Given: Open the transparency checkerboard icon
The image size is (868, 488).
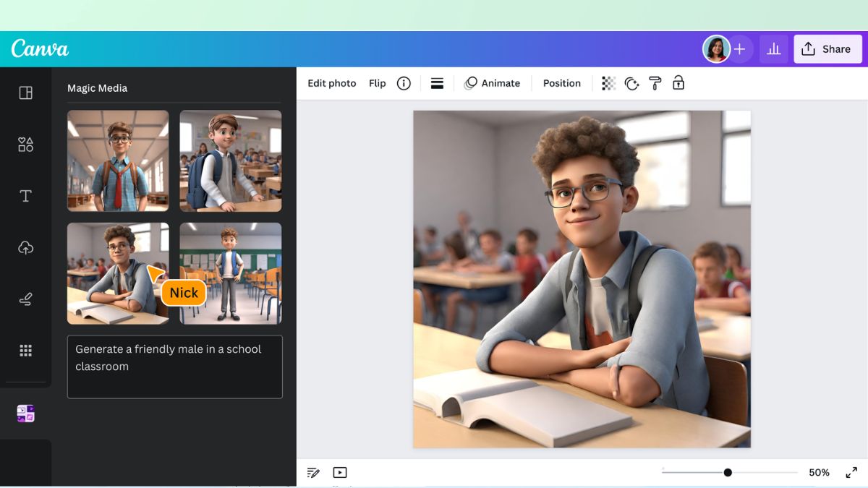Looking at the screenshot, I should [609, 83].
